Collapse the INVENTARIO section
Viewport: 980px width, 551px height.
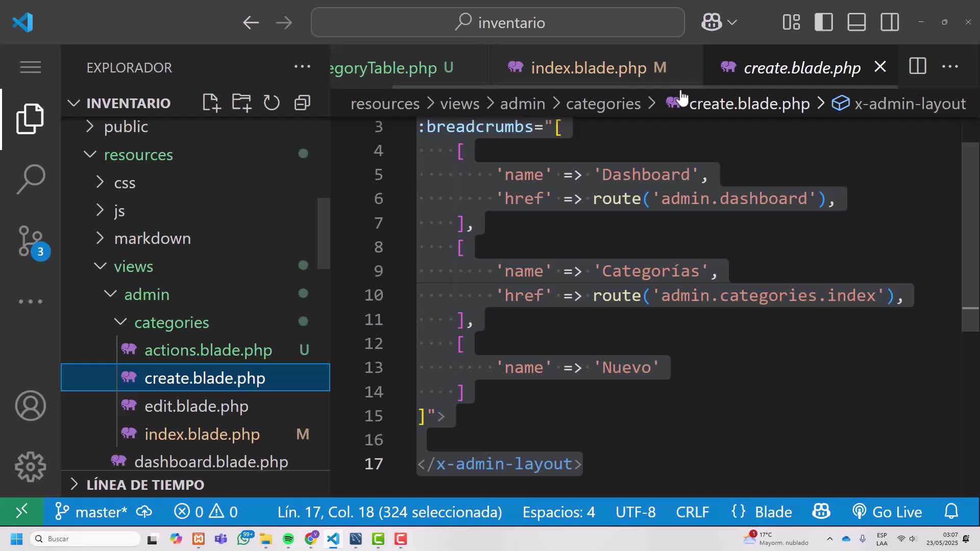[x=128, y=103]
